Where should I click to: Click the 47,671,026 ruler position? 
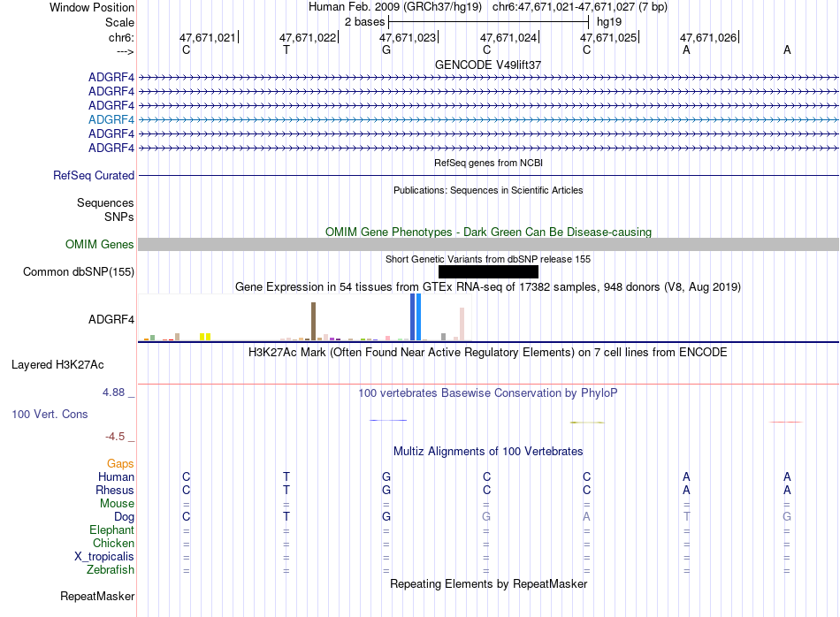pyautogui.click(x=708, y=37)
